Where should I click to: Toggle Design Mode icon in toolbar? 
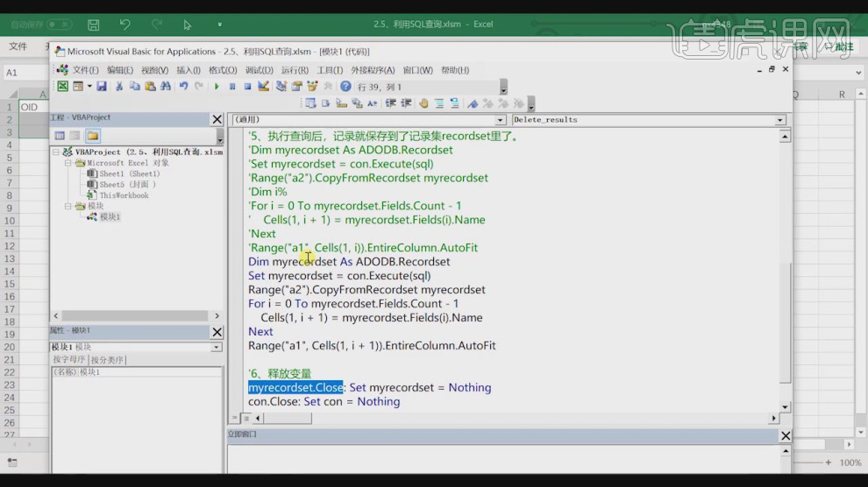pyautogui.click(x=264, y=87)
